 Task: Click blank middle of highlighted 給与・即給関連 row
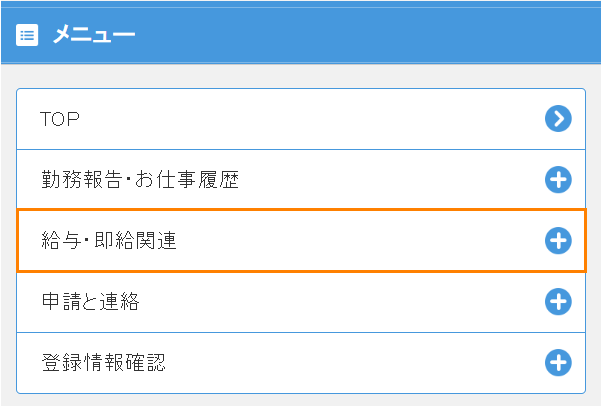click(x=345, y=241)
